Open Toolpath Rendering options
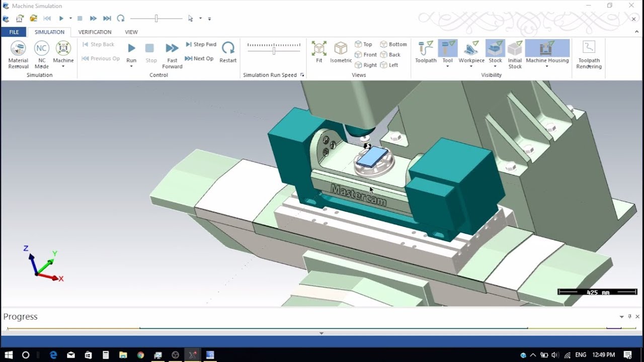Screen dimensions: 644x362 point(589,55)
